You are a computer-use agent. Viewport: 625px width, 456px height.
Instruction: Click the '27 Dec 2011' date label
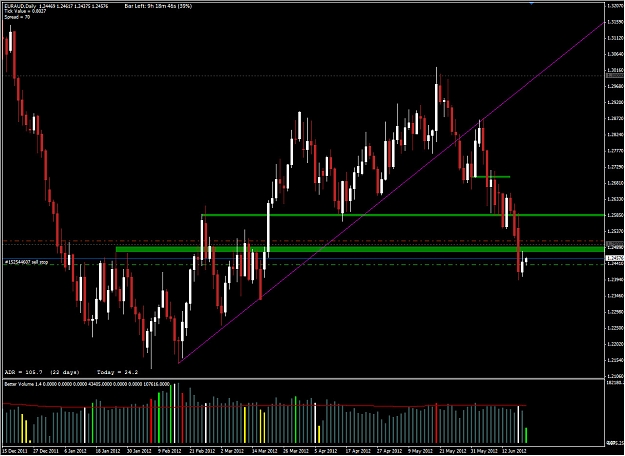pyautogui.click(x=47, y=450)
